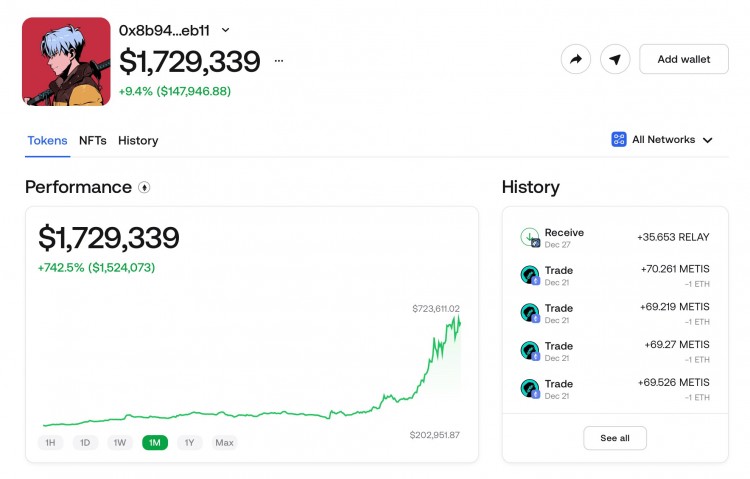The image size is (750, 479).
Task: Click the peak of the performance chart line
Action: (459, 317)
